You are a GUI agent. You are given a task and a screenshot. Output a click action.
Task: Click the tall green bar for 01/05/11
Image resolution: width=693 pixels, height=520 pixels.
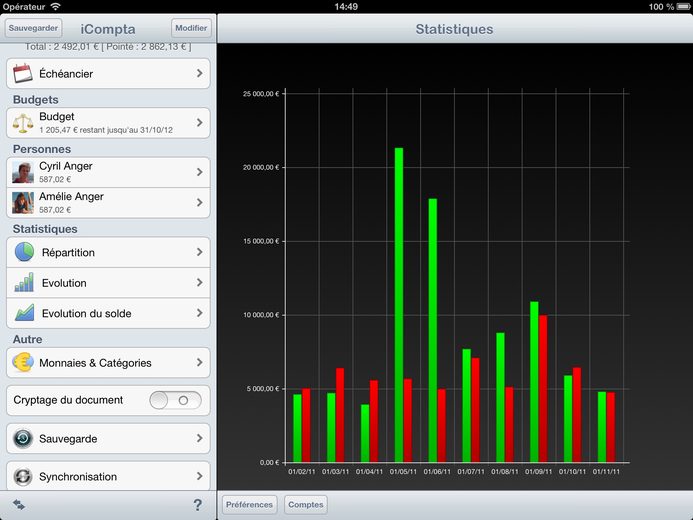pos(399,305)
